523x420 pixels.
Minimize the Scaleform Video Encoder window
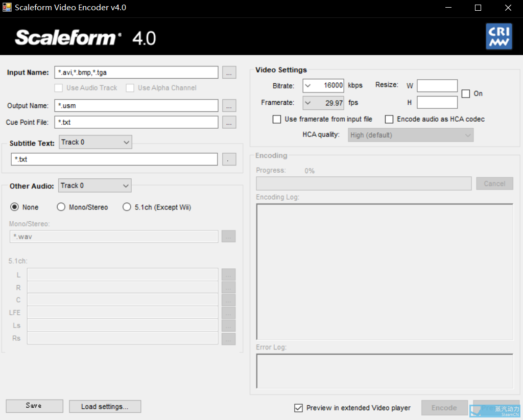click(448, 7)
